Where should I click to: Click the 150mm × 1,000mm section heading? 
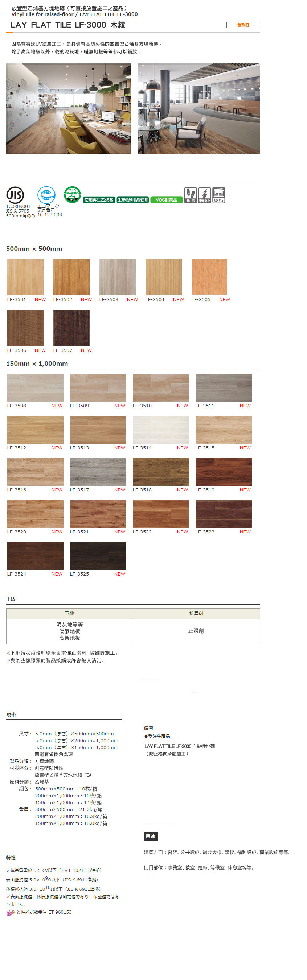[37, 364]
